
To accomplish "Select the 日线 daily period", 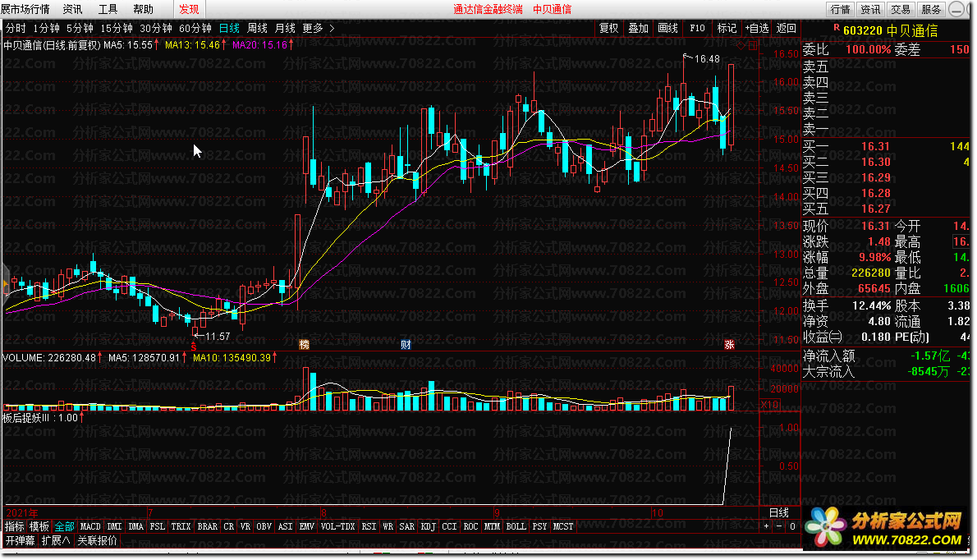I will point(229,28).
